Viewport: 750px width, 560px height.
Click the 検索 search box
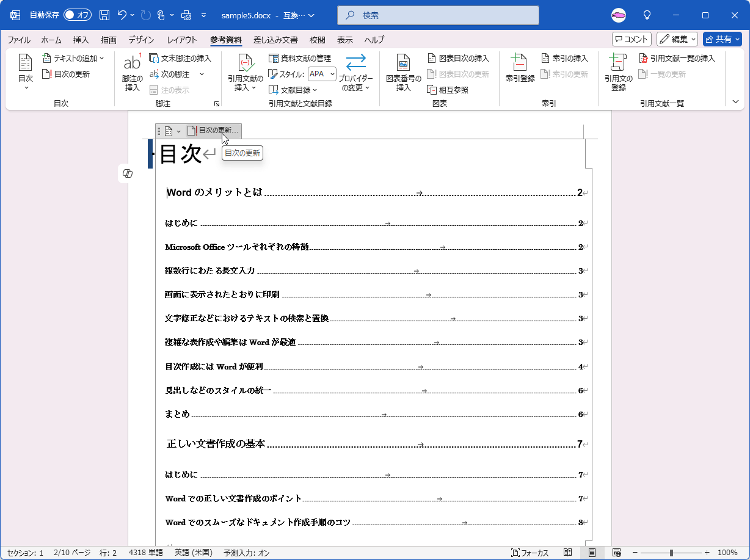tap(438, 15)
